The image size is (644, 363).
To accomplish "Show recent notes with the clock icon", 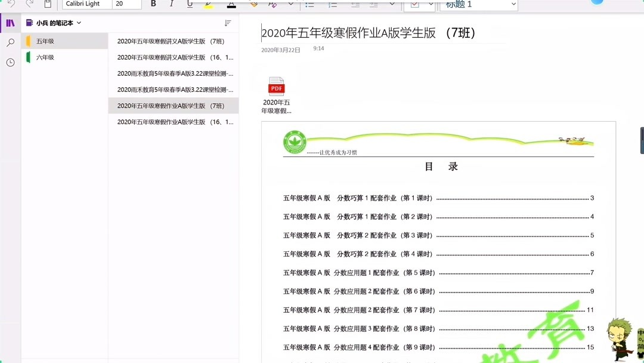I will coord(10,61).
